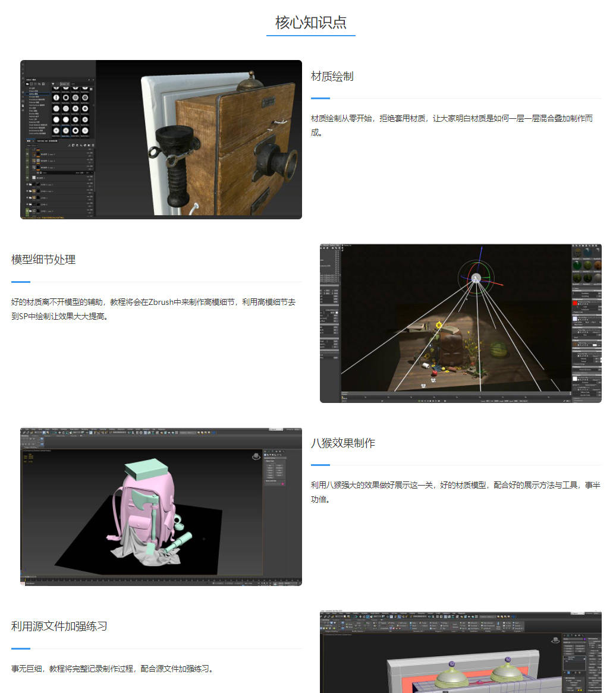Toggle visibility of the top paint layer
The image size is (616, 693).
tap(26, 155)
